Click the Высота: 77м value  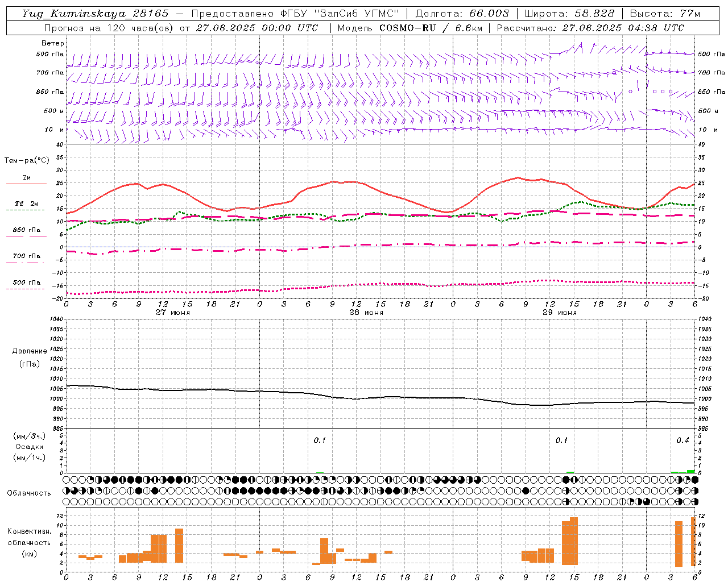point(665,14)
